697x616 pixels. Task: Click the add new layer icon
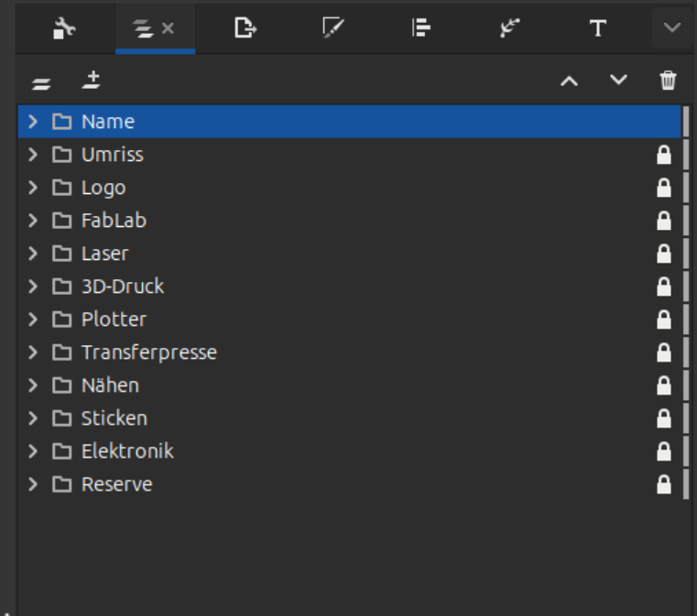(x=90, y=81)
